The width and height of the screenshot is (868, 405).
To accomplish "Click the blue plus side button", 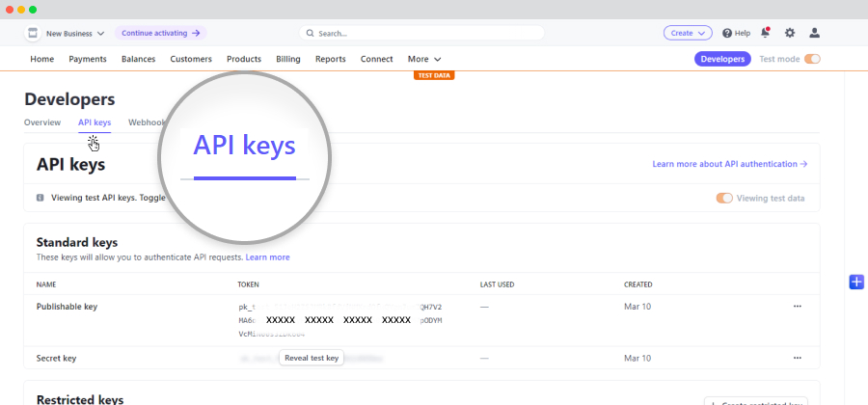I will pyautogui.click(x=856, y=282).
